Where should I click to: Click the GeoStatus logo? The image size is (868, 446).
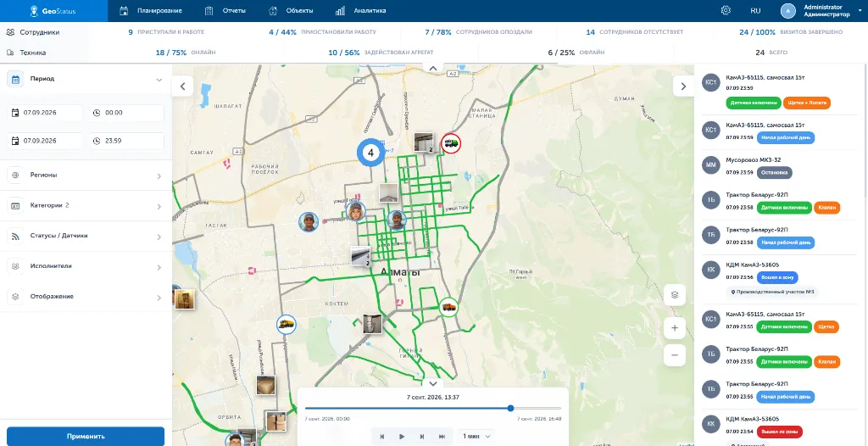[51, 10]
